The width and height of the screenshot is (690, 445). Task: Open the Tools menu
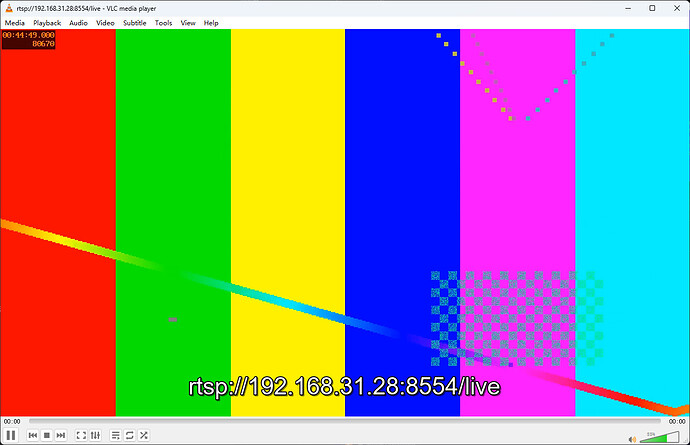[163, 23]
